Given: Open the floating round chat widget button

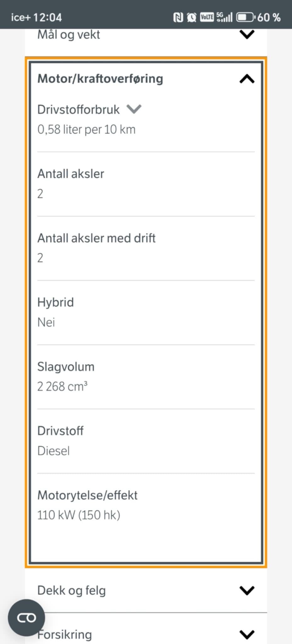Looking at the screenshot, I should click(x=26, y=618).
